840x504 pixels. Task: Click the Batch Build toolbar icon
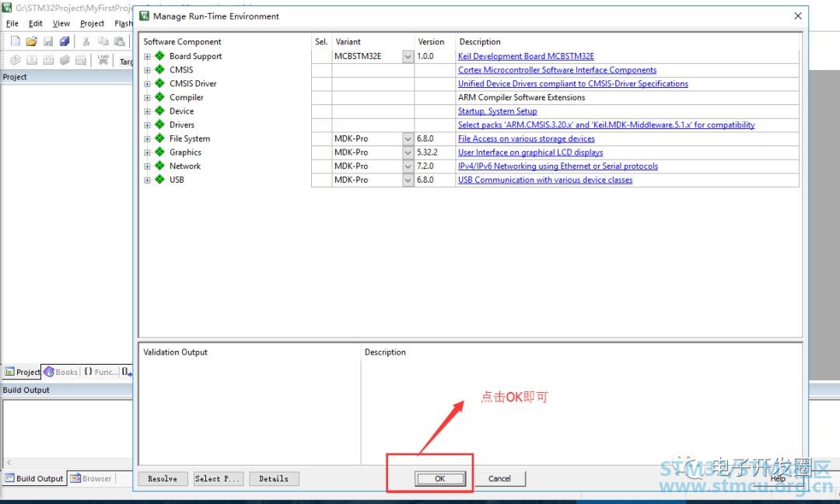coord(65,60)
